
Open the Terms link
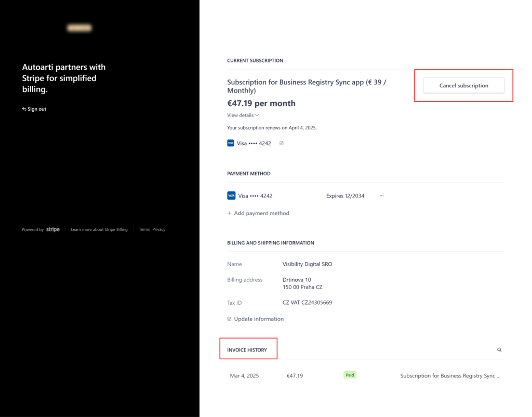pyautogui.click(x=144, y=229)
